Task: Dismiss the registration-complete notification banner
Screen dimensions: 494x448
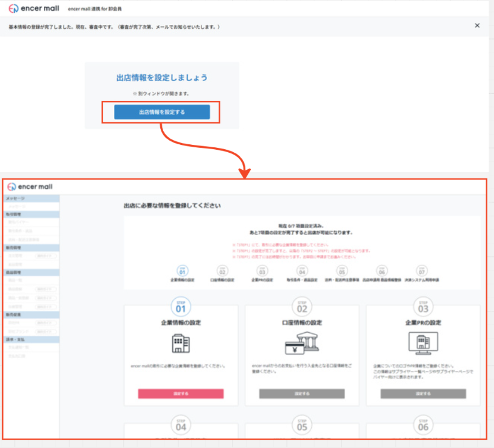Action: [x=477, y=25]
